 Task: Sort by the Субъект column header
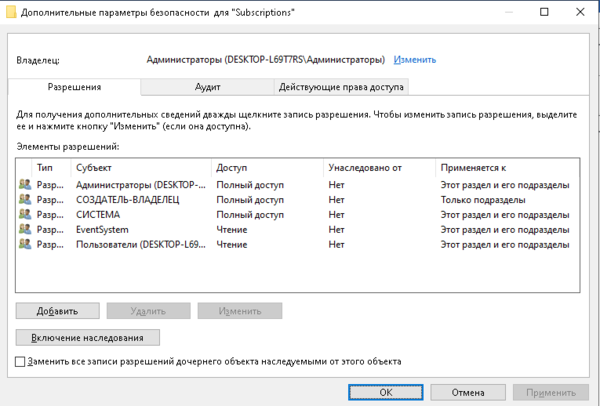(x=141, y=168)
